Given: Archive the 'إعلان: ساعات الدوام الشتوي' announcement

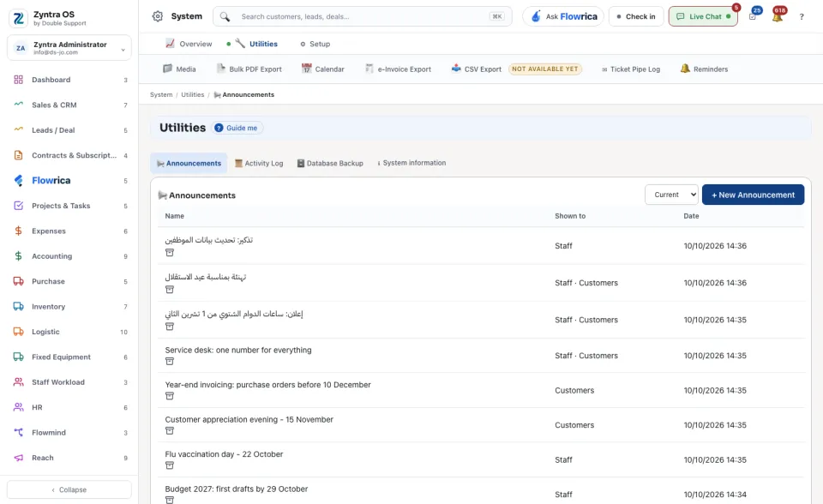Looking at the screenshot, I should point(170,327).
